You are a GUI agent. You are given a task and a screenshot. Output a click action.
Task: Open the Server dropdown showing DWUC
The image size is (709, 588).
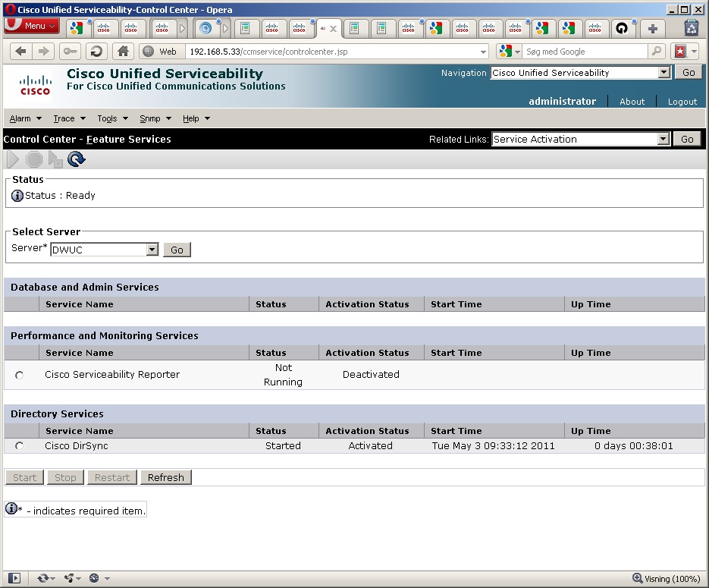pos(105,250)
